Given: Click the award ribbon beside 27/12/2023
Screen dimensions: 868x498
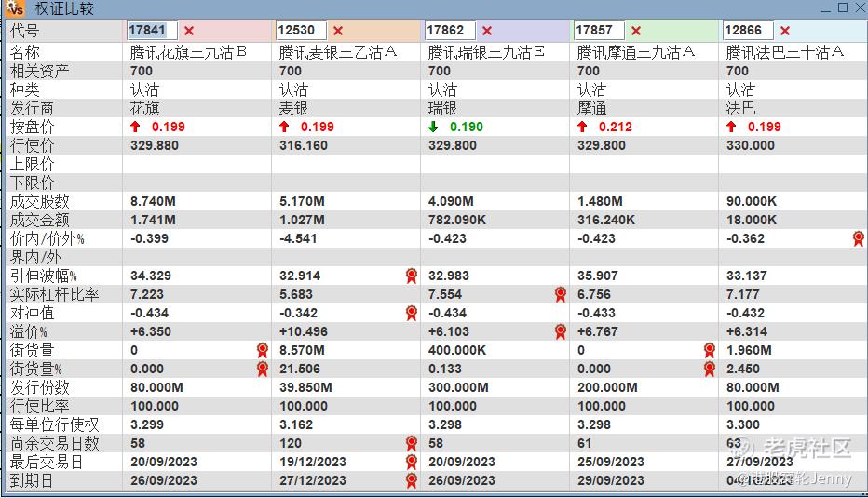Looking at the screenshot, I should tap(412, 480).
